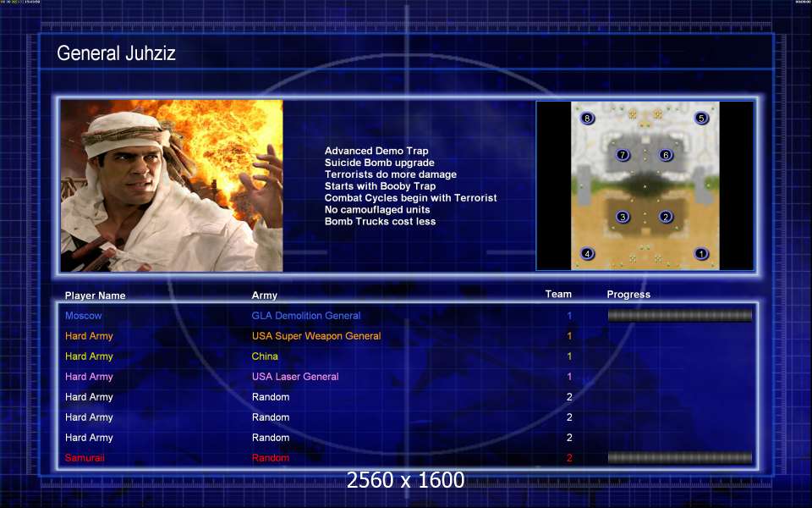
Task: Click the yellow 'China' army entry
Action: coord(265,356)
